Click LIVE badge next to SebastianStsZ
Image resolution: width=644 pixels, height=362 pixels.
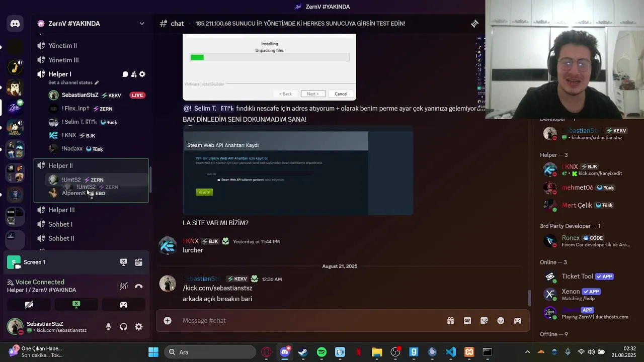(137, 95)
